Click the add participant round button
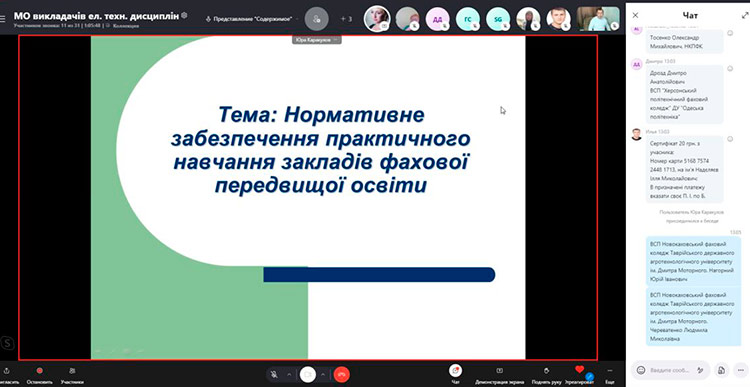Viewport: 750px width, 387px height. (x=316, y=19)
